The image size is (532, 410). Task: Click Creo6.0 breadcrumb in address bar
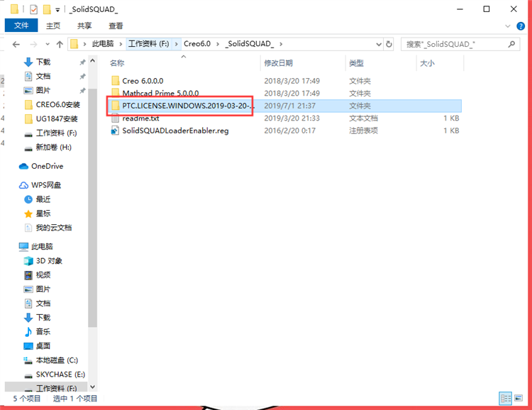click(x=197, y=44)
